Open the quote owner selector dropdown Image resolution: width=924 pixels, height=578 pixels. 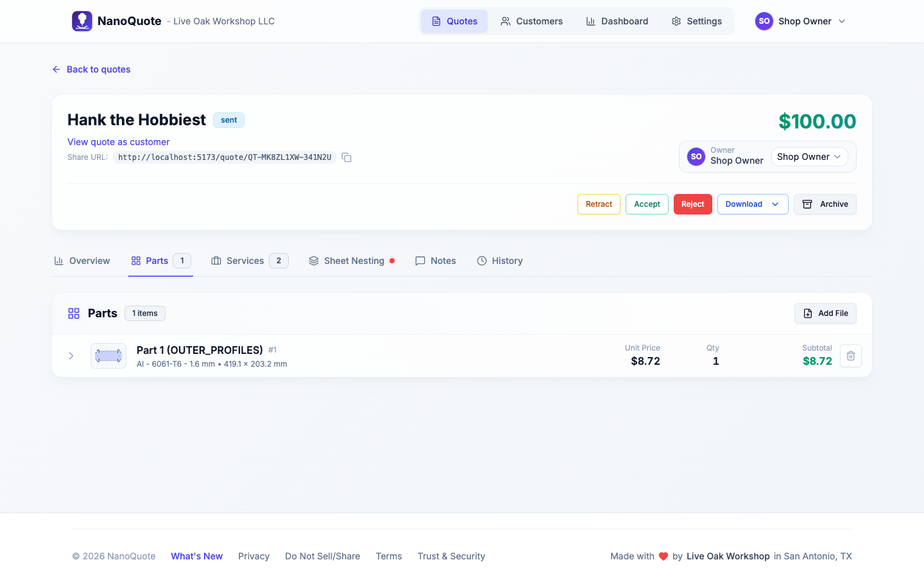click(x=809, y=157)
